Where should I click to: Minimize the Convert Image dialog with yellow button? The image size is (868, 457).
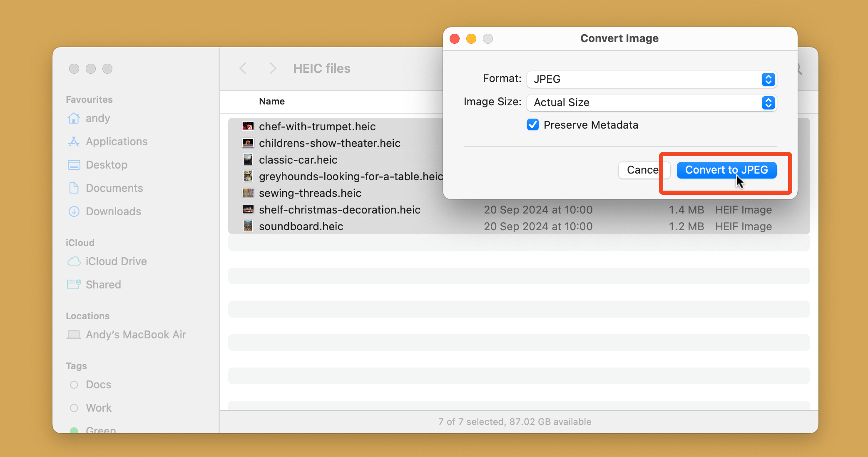(x=471, y=39)
